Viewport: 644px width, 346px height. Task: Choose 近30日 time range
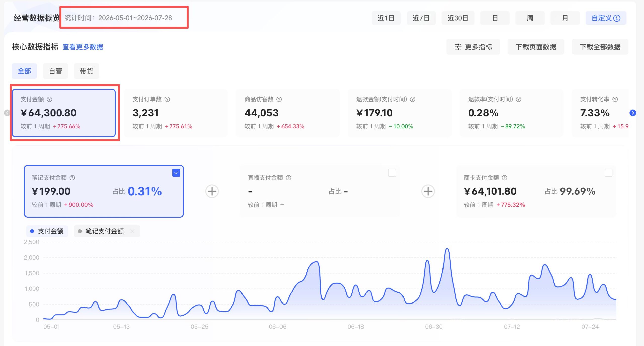click(458, 18)
